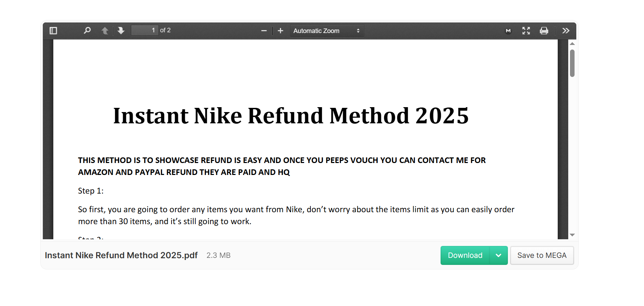Click the page number input field
The image size is (644, 306).
click(x=145, y=30)
